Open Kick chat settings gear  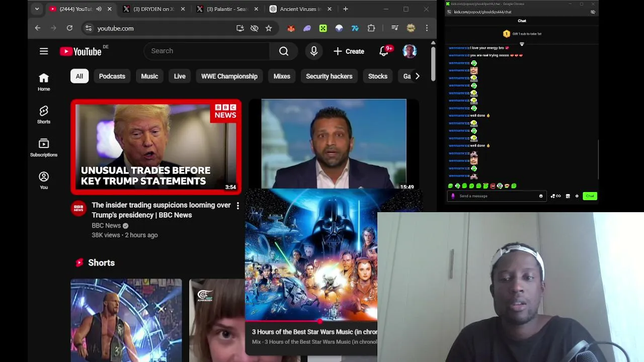click(577, 196)
